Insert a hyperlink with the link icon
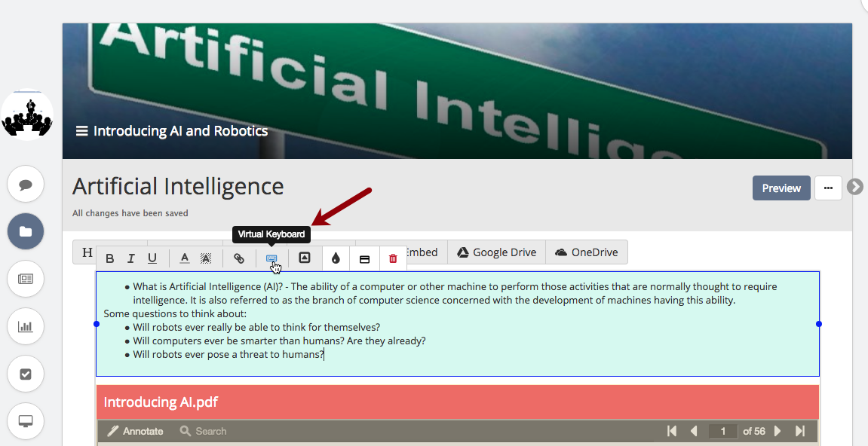Viewport: 868px width, 446px height. (239, 258)
